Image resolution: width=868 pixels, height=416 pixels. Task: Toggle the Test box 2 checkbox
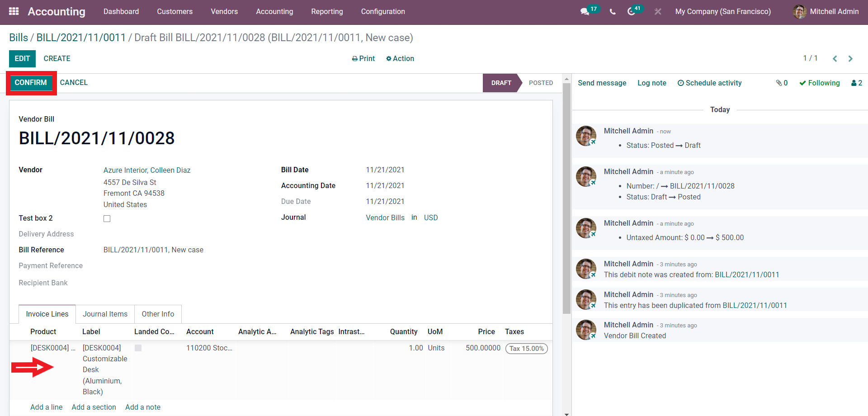107,219
